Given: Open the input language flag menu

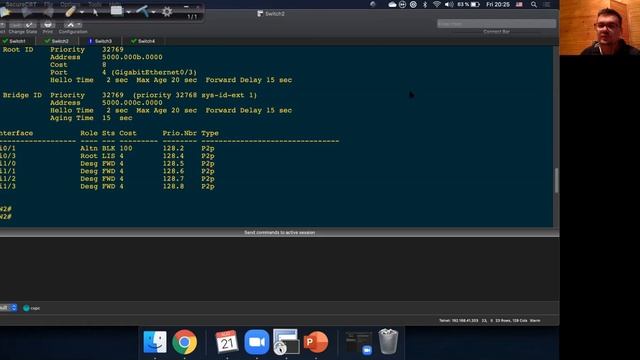Looking at the screenshot, I should tap(519, 4).
